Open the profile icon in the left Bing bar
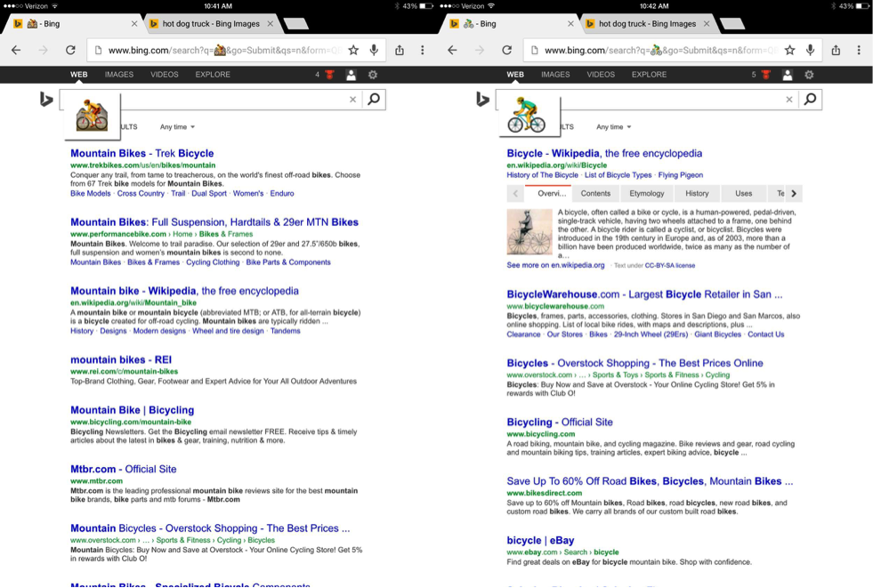The width and height of the screenshot is (873, 588). click(x=351, y=75)
